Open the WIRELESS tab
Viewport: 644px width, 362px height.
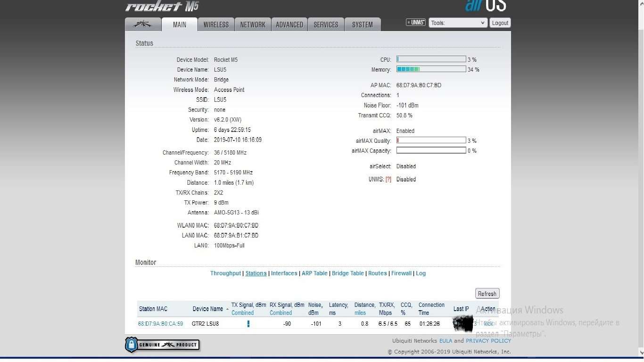click(x=216, y=25)
